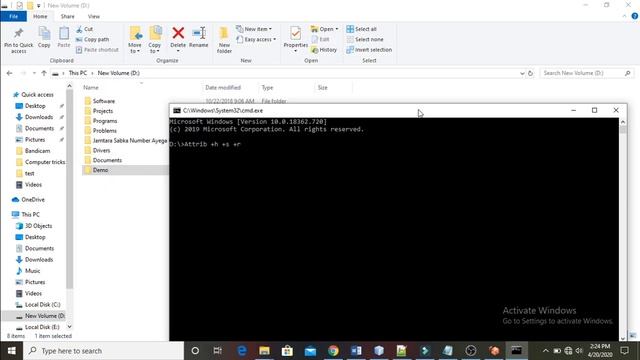
Task: Switch to the View ribbon tab
Action: coord(94,16)
